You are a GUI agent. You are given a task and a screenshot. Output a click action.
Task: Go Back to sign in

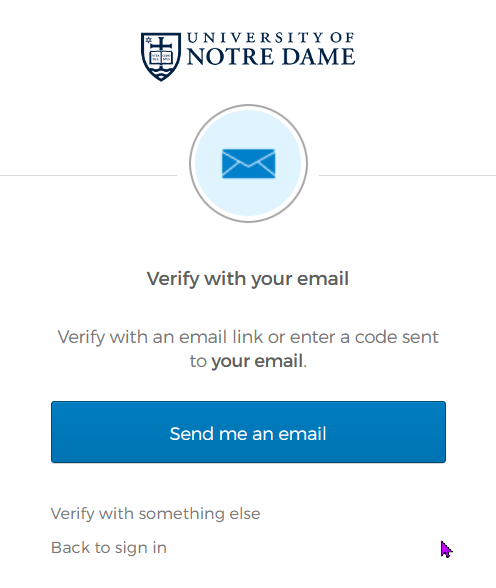(109, 548)
